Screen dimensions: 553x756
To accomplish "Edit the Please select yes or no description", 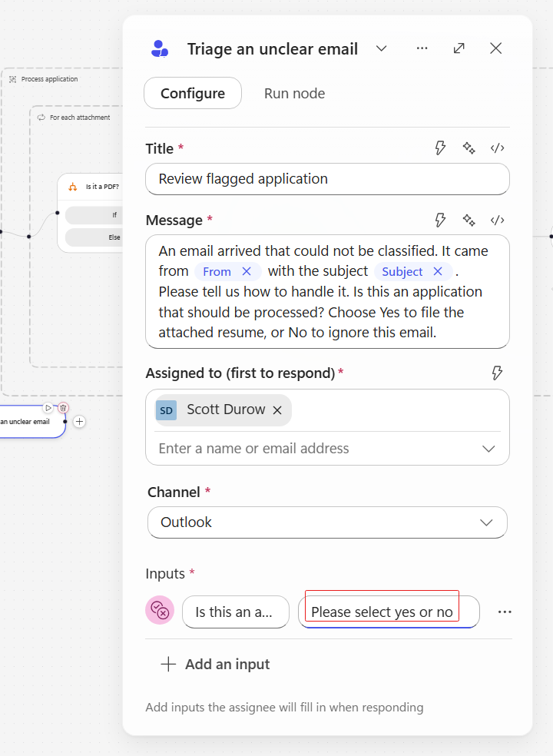I will coord(389,612).
